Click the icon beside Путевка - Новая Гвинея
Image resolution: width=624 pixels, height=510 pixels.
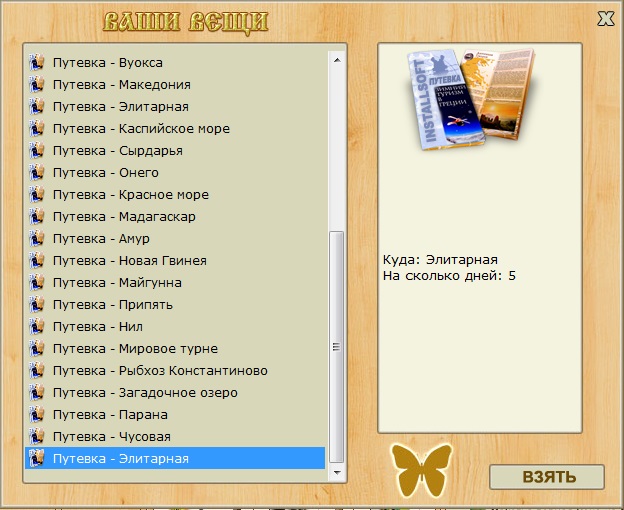[x=37, y=261]
